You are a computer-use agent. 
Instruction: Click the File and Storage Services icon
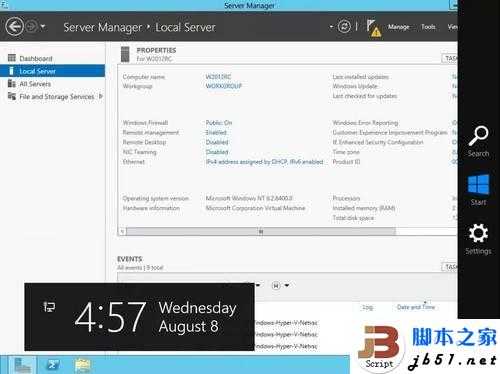coord(12,96)
